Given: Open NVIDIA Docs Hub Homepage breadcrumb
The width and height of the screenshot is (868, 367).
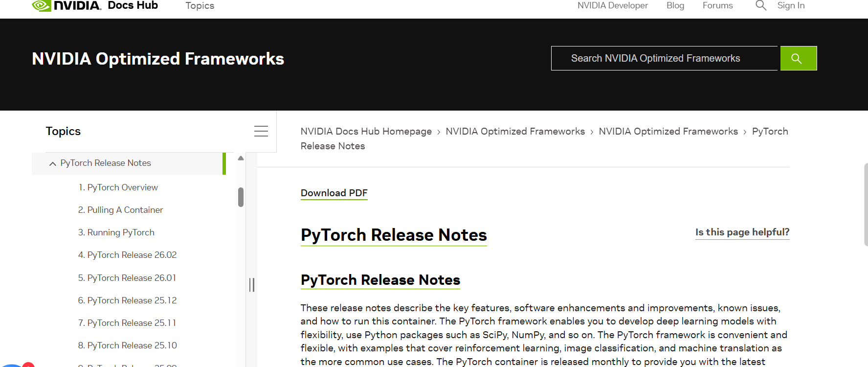Looking at the screenshot, I should coord(366,131).
